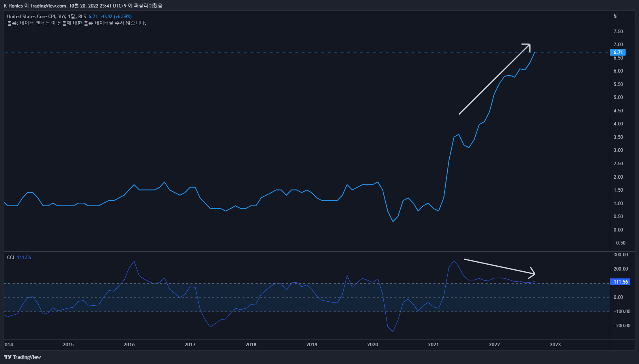Click the CCI indicator label
This screenshot has width=639, height=364.
(x=11, y=258)
